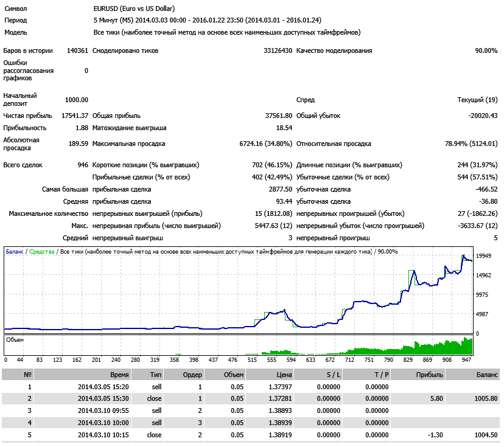Click the Средства legend label on chart

pyautogui.click(x=42, y=252)
